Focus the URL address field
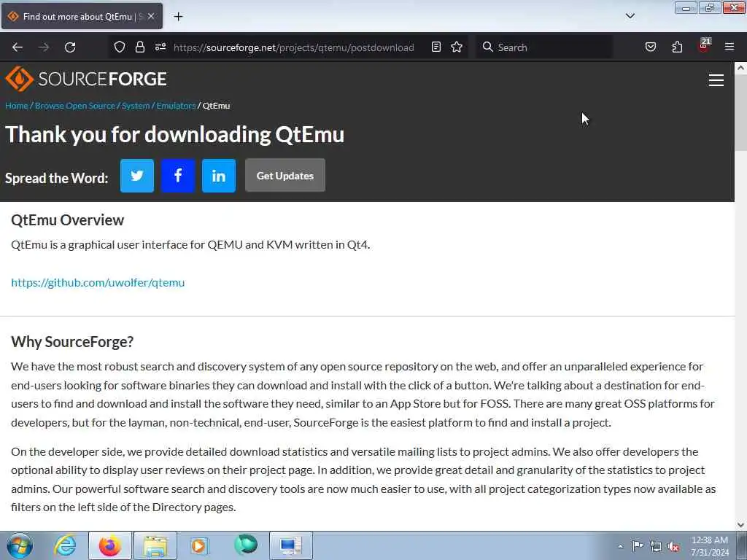This screenshot has height=560, width=747. (293, 47)
